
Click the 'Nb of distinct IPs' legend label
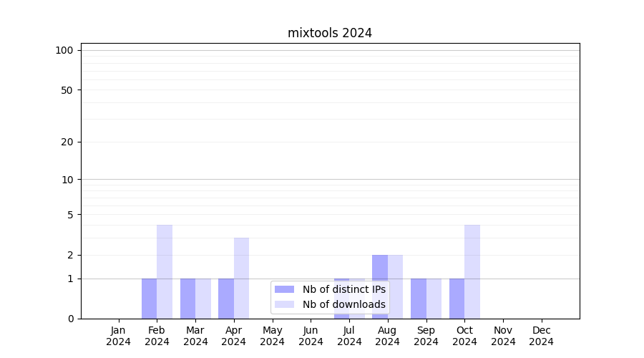click(x=343, y=289)
